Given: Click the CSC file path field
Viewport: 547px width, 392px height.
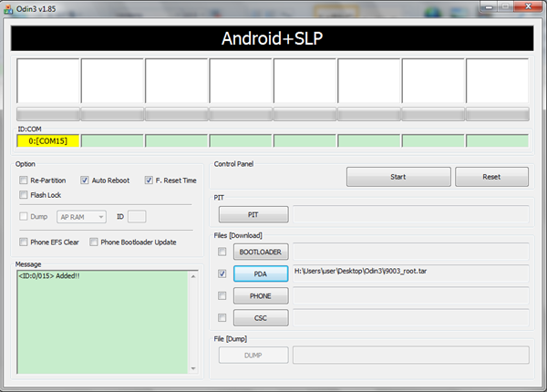Looking at the screenshot, I should point(411,317).
